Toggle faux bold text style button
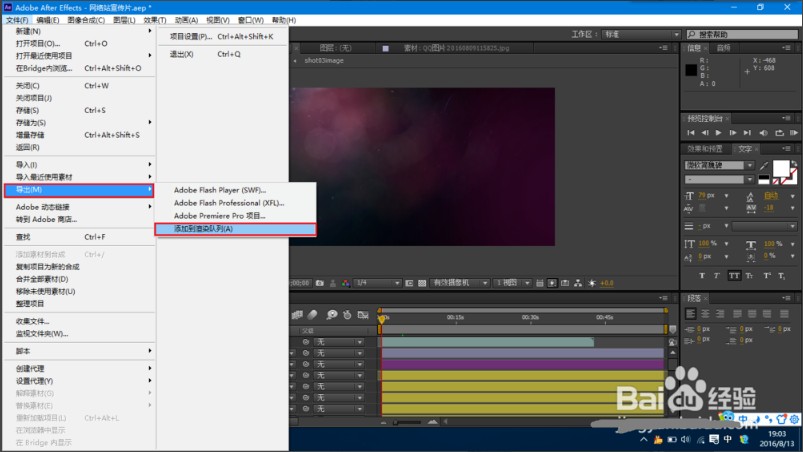803x452 pixels. pos(702,275)
